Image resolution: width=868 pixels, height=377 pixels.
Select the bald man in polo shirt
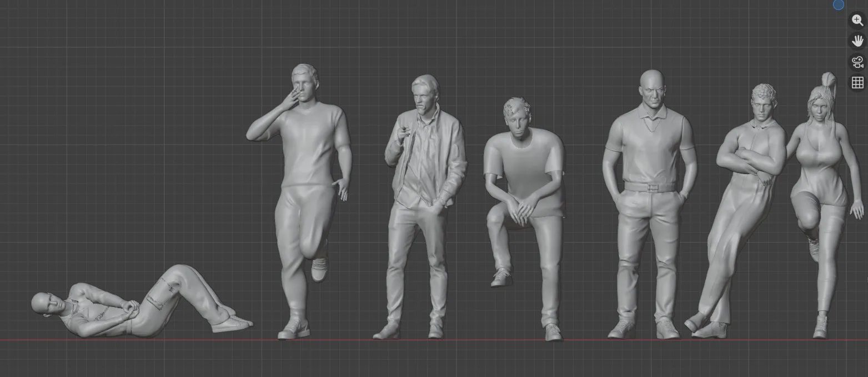point(649,203)
